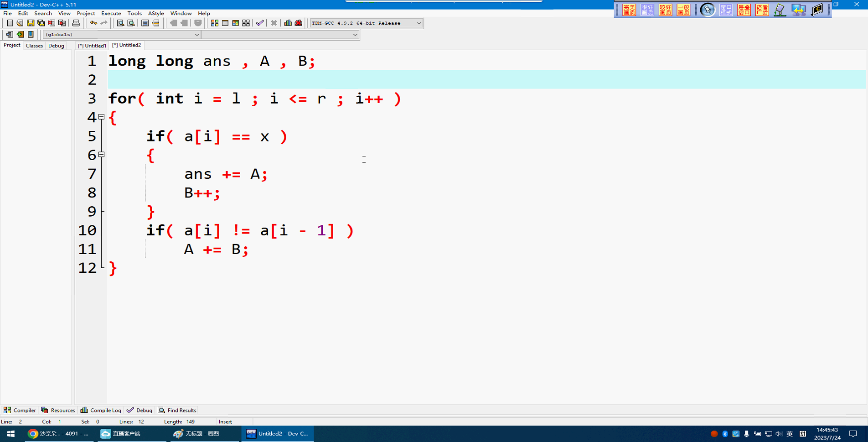Click the 英 input language indicator
This screenshot has height=442, width=868.
(x=790, y=434)
